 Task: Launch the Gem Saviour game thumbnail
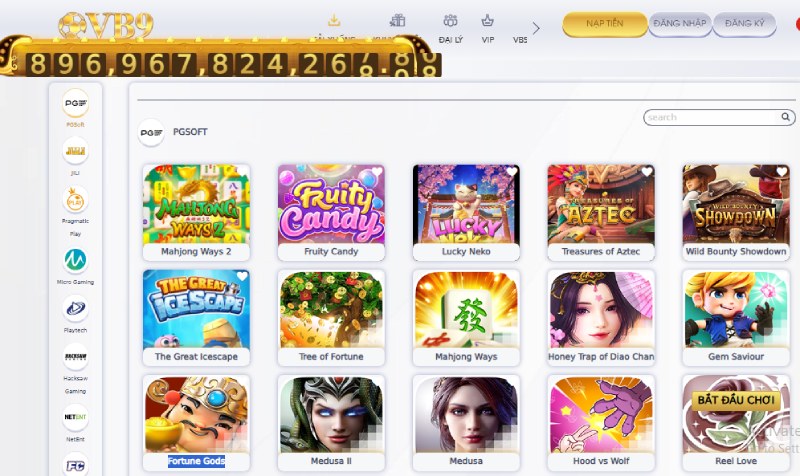click(736, 309)
